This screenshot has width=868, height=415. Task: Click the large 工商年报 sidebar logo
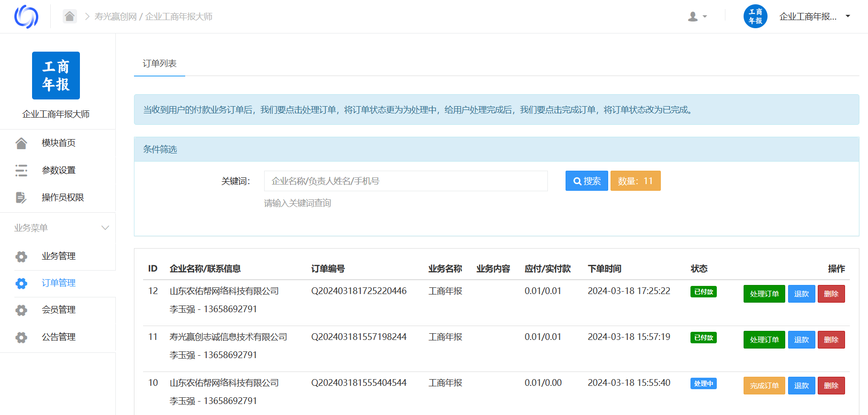point(56,76)
